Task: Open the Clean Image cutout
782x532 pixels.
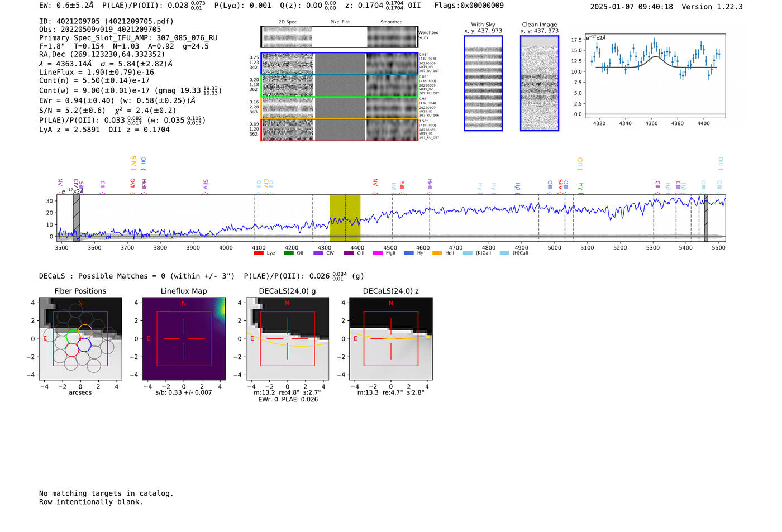Action: 540,83
